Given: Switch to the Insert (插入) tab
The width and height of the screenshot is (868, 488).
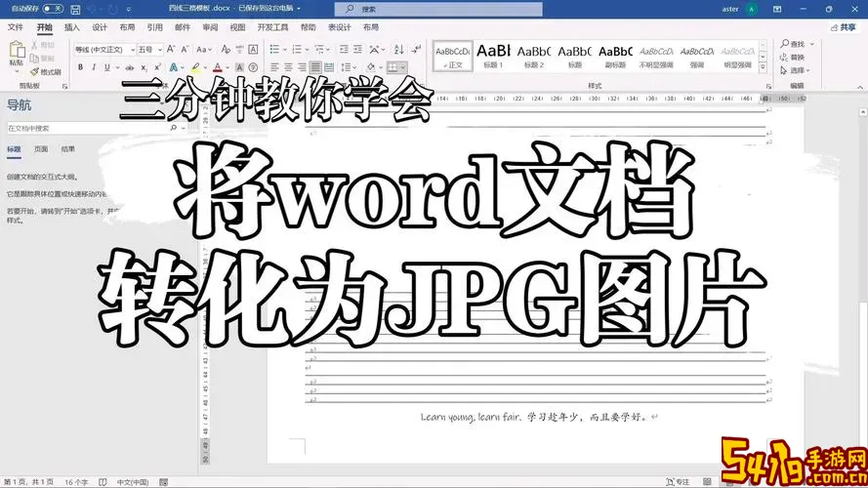Looking at the screenshot, I should click(x=71, y=27).
